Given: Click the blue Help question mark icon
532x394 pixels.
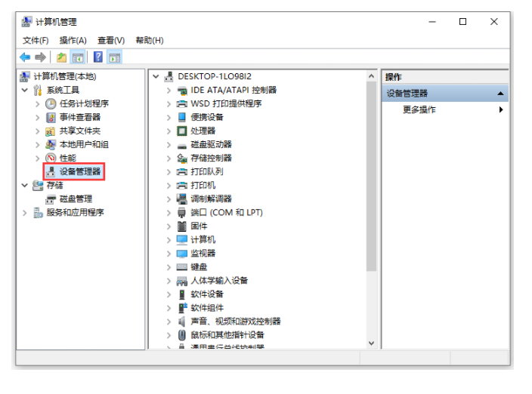Looking at the screenshot, I should [x=98, y=57].
